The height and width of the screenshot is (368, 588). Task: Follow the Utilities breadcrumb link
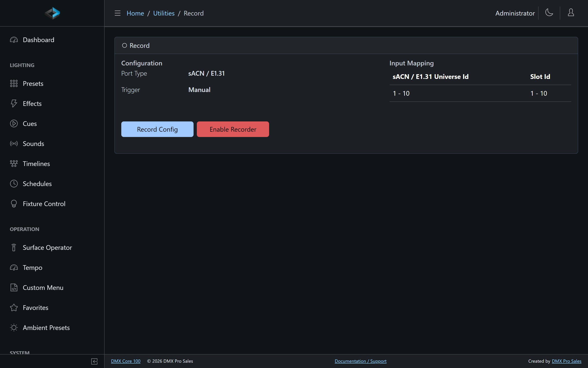[x=164, y=13]
